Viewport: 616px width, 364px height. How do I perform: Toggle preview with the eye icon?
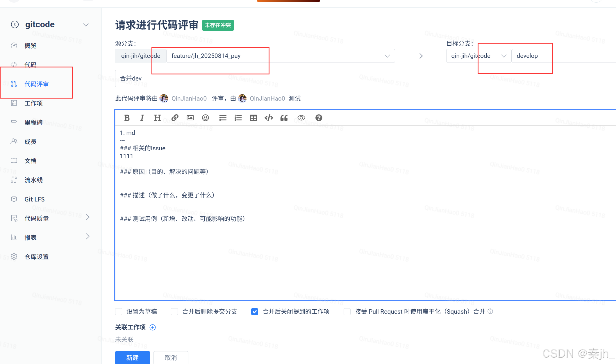(x=301, y=118)
